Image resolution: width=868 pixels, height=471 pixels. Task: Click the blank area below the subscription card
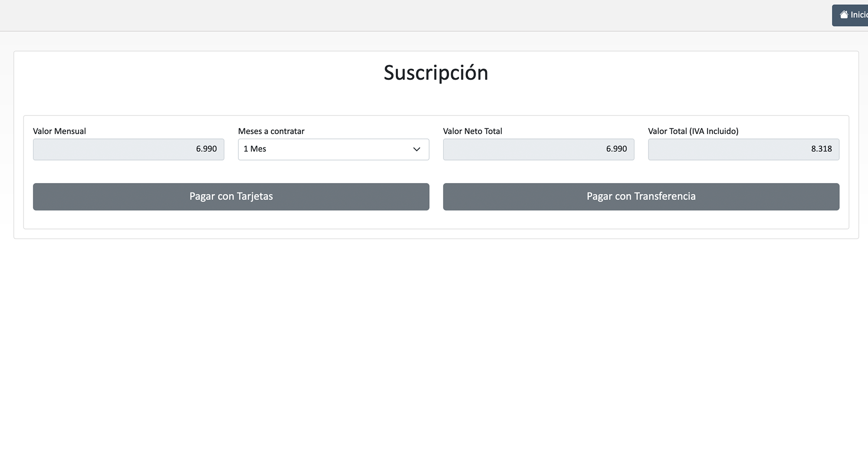(434, 347)
